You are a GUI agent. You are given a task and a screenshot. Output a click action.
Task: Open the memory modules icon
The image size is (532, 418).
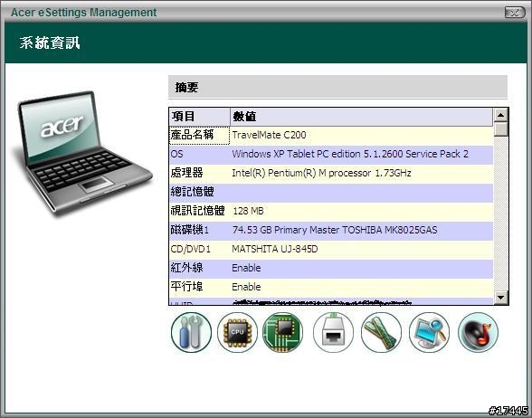point(381,332)
